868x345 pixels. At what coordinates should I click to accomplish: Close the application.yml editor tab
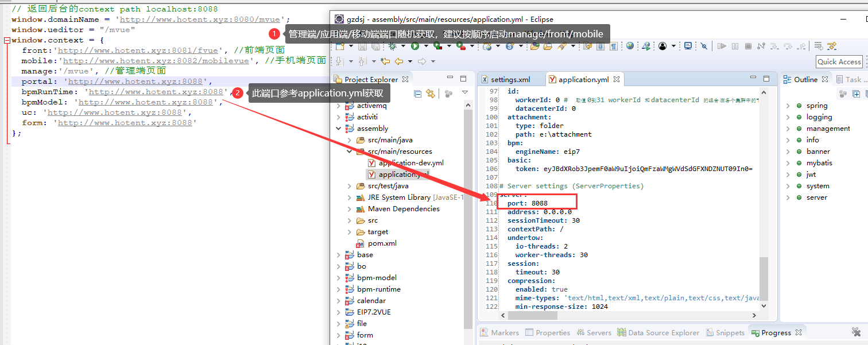coord(617,79)
